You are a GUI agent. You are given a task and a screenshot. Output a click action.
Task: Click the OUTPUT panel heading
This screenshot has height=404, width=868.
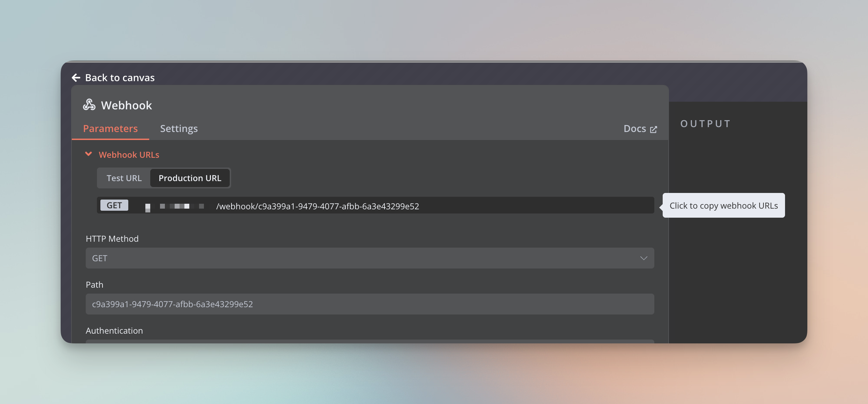coord(706,124)
